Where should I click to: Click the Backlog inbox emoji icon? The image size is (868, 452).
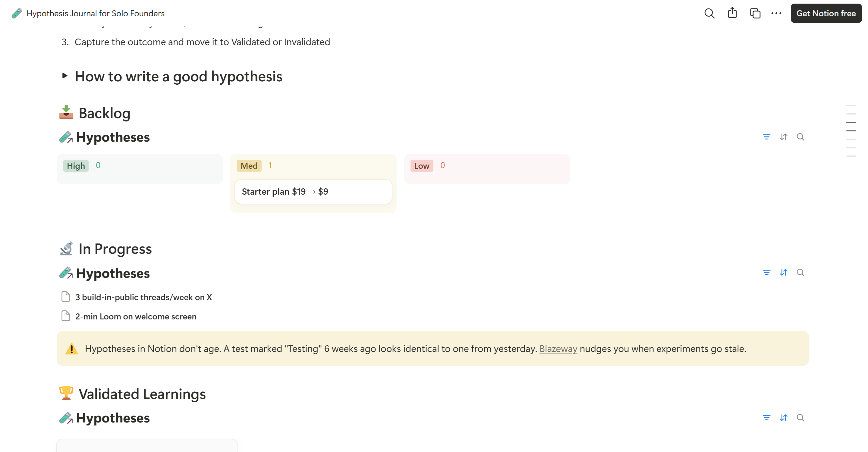click(66, 112)
